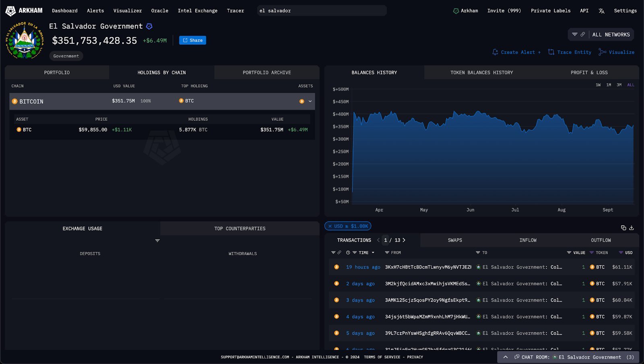The image size is (644, 364).
Task: Open the filter icon beside ALL NETWORKS
Action: click(x=574, y=34)
